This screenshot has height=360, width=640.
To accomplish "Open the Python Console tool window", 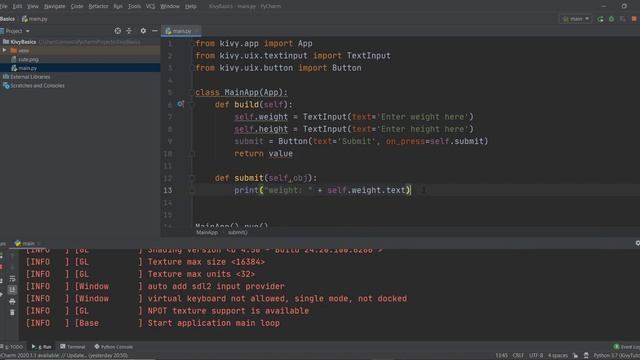I will point(113,347).
